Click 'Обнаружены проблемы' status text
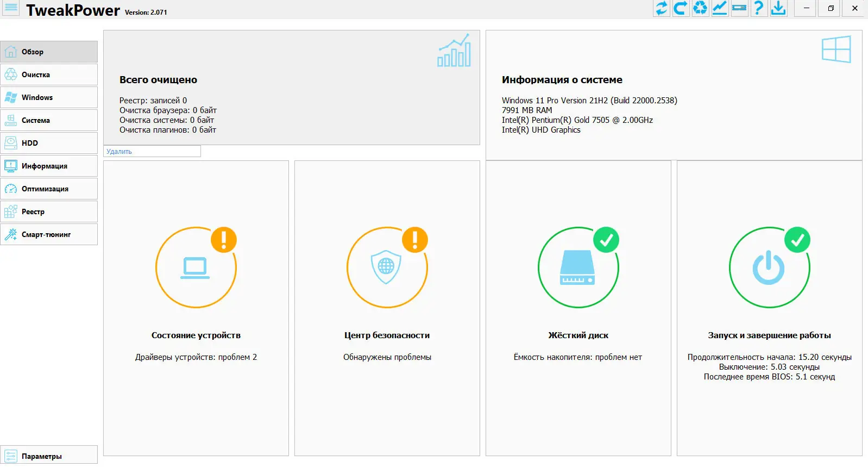Viewport: 868px width, 467px height. tap(387, 357)
